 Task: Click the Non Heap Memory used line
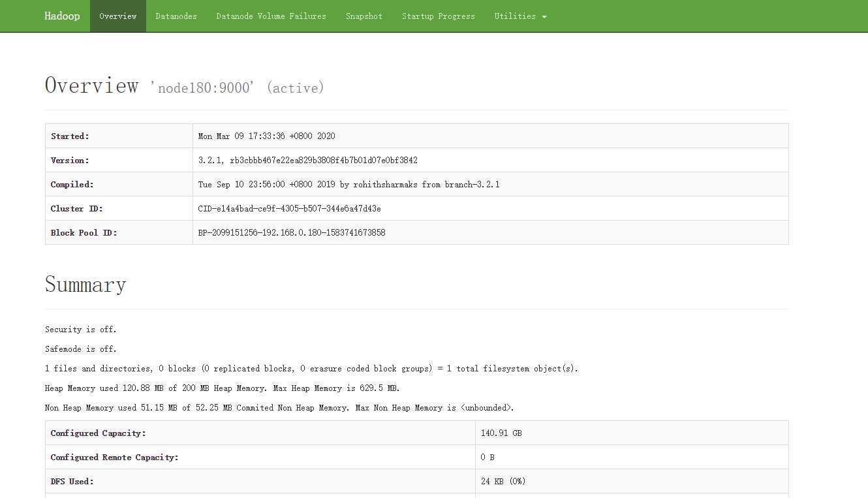click(279, 407)
